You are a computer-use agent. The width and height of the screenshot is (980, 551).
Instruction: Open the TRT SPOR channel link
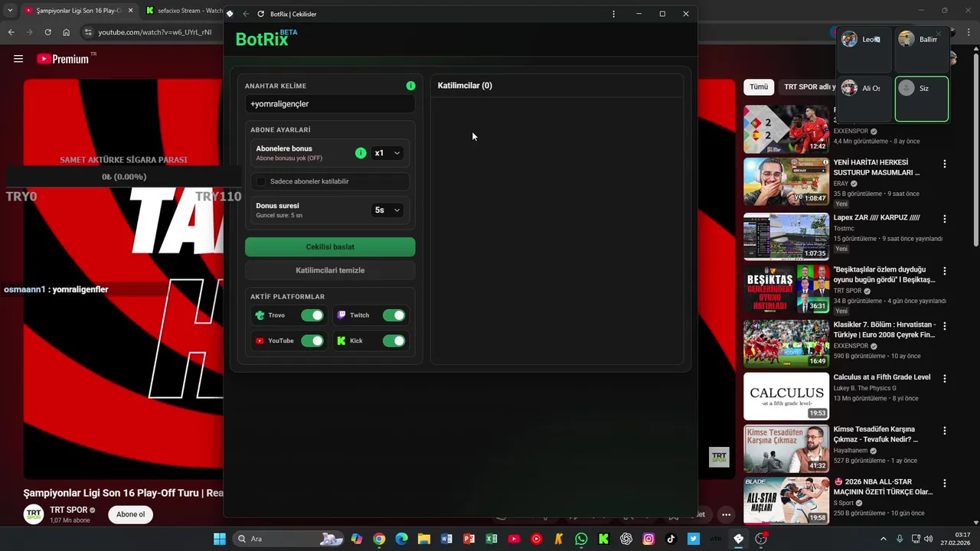click(x=68, y=510)
